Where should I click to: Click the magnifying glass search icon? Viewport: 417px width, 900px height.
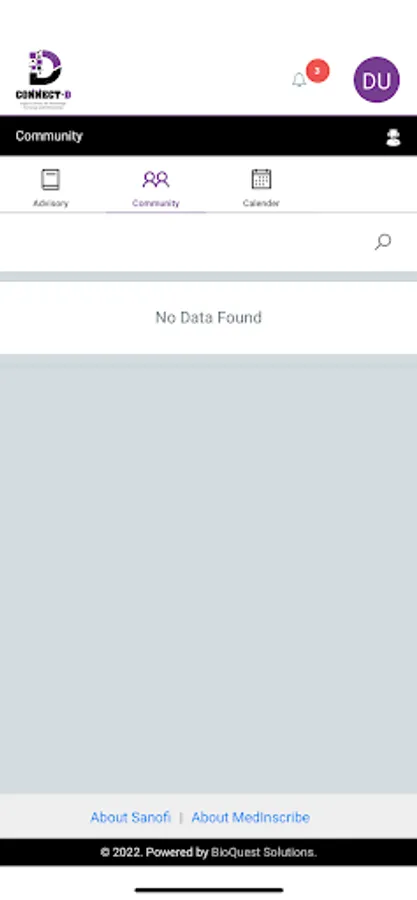(x=383, y=242)
